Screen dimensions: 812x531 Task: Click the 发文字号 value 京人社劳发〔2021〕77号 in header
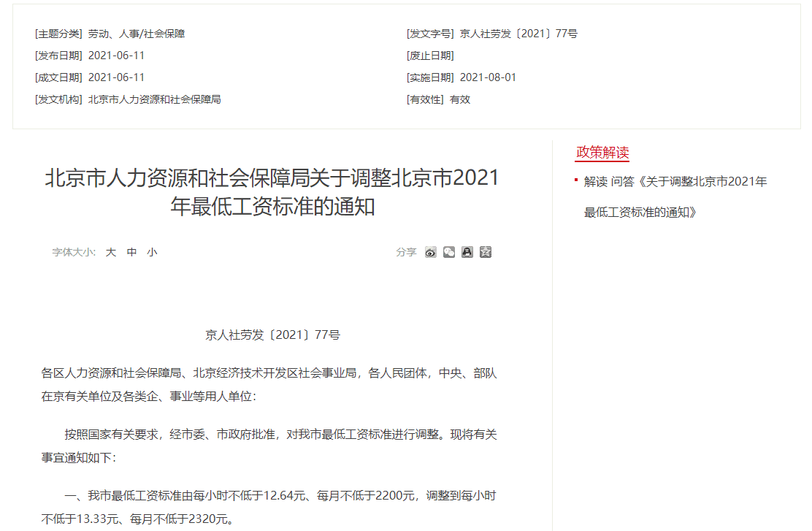[x=518, y=34]
